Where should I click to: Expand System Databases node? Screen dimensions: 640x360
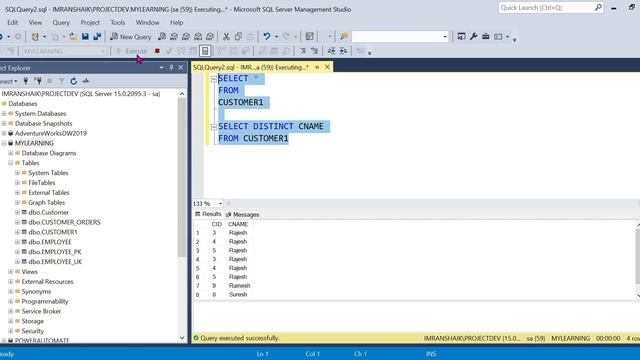click(x=4, y=113)
